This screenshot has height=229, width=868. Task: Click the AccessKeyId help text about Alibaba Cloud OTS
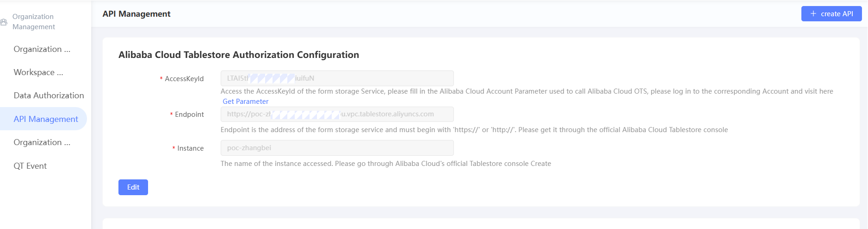527,91
